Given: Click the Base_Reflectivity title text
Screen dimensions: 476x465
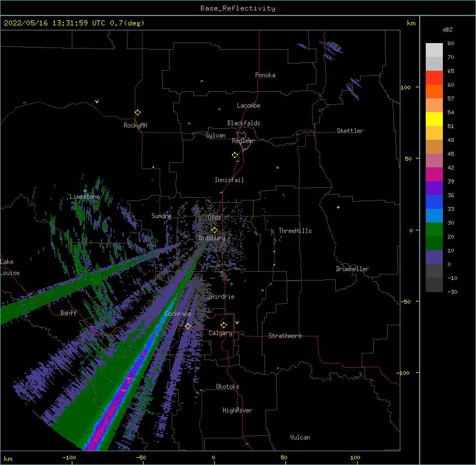Looking at the screenshot, I should (x=237, y=8).
